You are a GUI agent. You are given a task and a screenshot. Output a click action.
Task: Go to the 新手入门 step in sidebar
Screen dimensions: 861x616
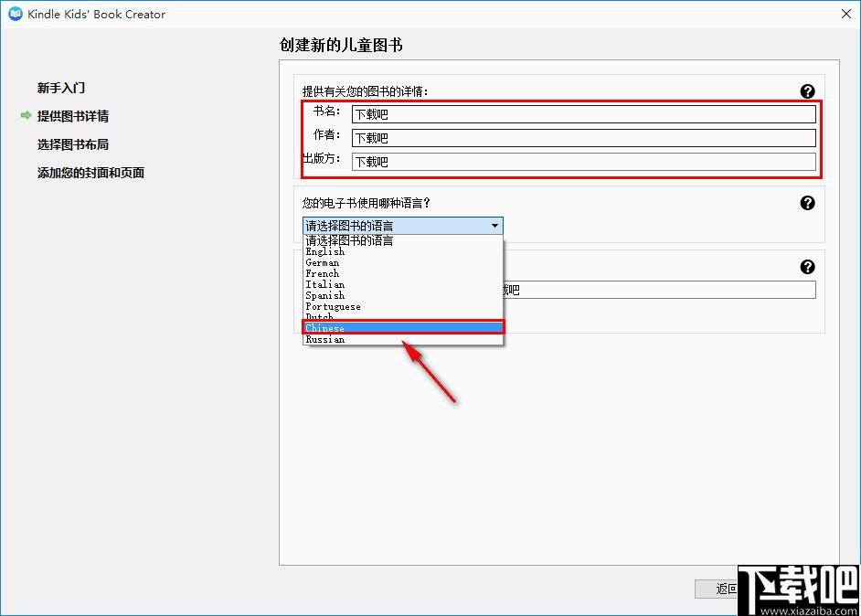(61, 88)
